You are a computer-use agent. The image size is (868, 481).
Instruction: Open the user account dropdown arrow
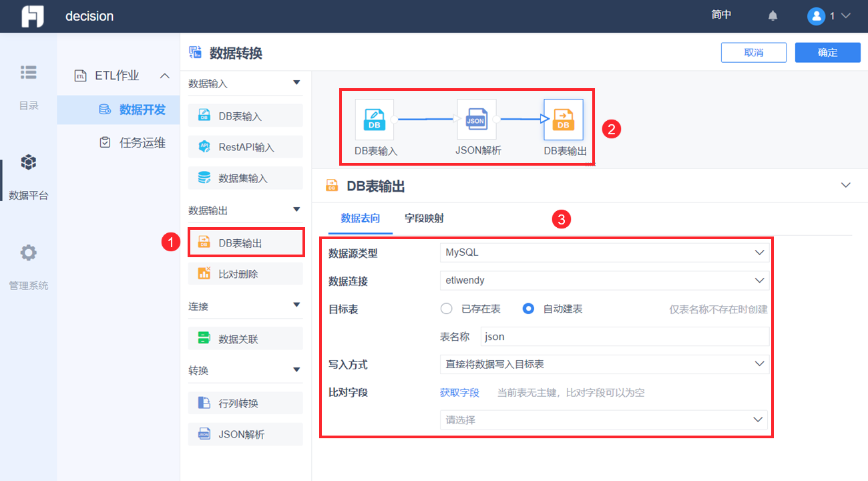click(x=846, y=16)
